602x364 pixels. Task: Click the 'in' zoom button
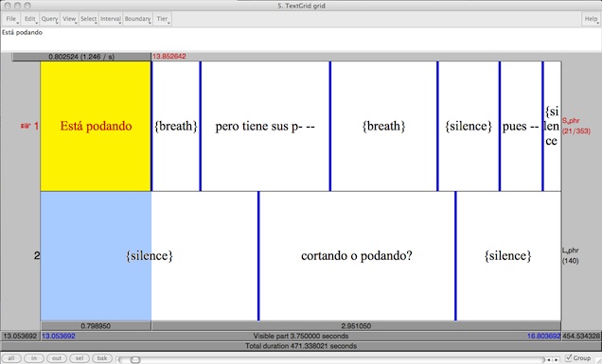34,358
